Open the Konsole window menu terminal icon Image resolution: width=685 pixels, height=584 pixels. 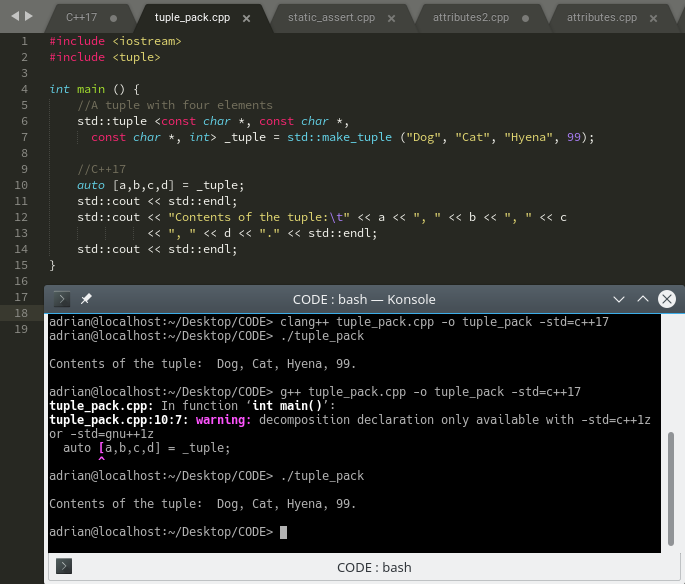pyautogui.click(x=62, y=299)
